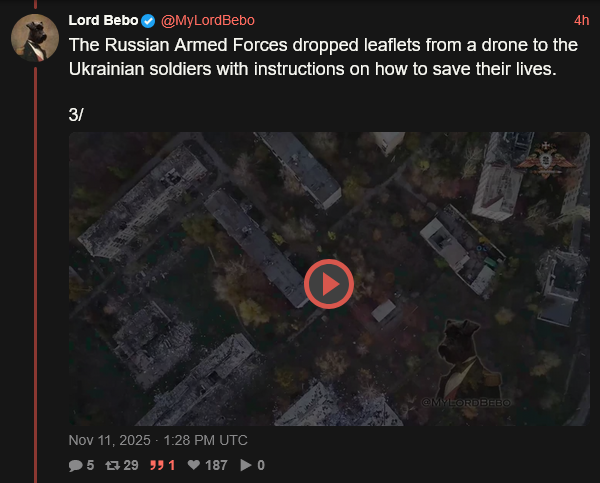
Task: Click the red quote marks icon
Action: (x=156, y=465)
